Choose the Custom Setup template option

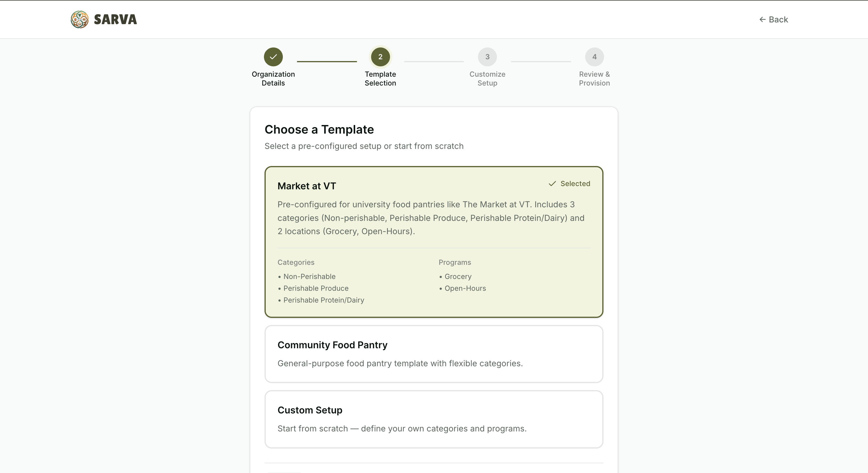[x=434, y=419]
